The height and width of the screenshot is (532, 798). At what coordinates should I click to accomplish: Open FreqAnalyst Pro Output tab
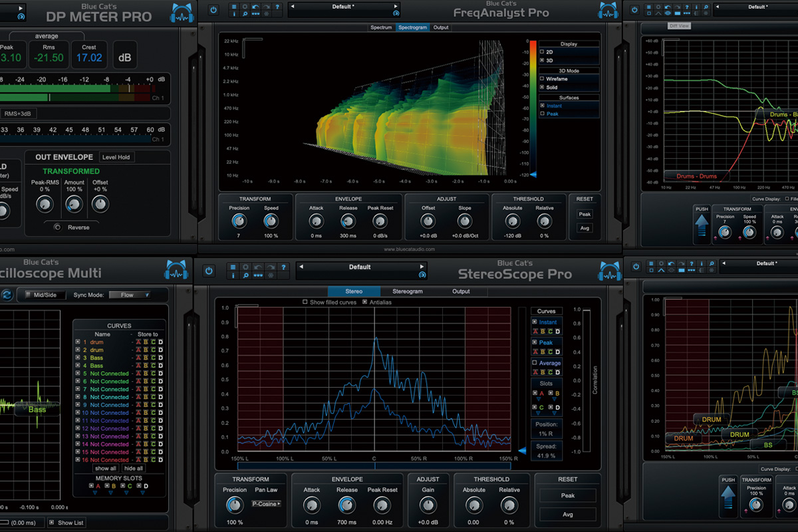(441, 27)
